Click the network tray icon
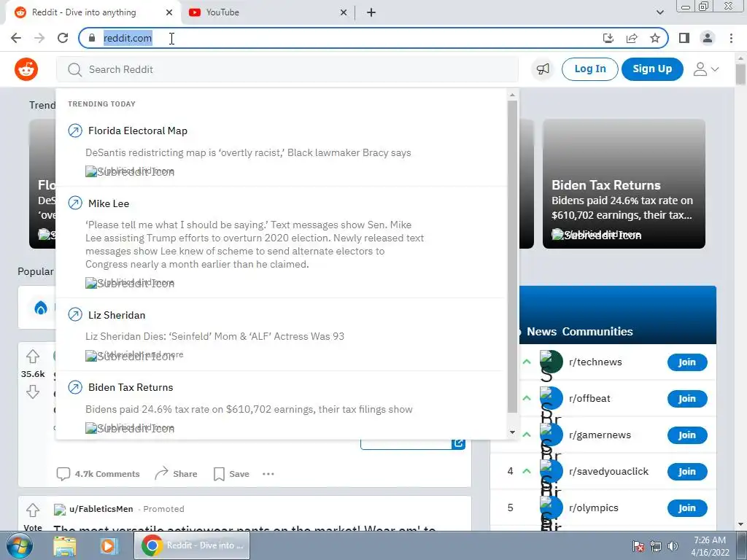The height and width of the screenshot is (560, 747). [x=656, y=546]
